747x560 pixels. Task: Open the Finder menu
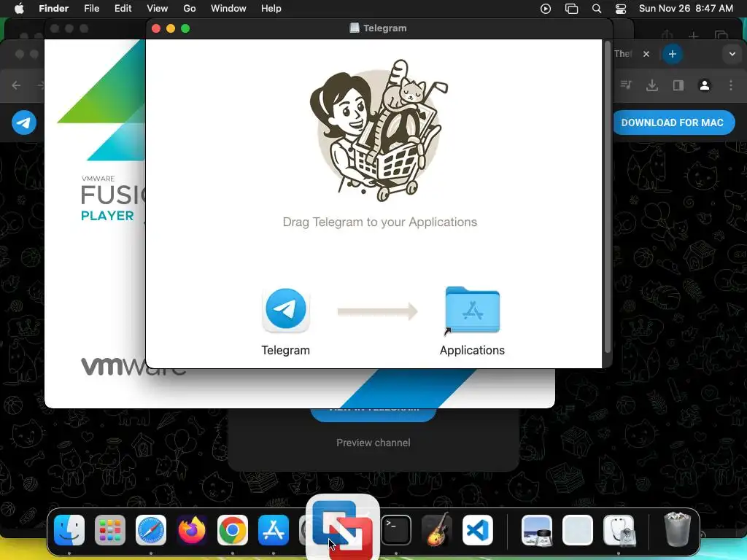(54, 9)
